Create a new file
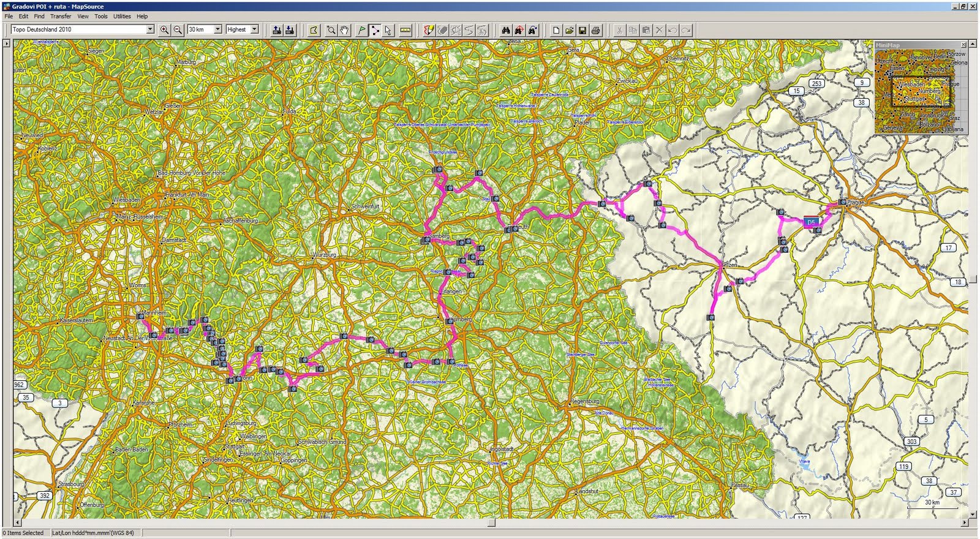980x539 pixels. [x=556, y=29]
